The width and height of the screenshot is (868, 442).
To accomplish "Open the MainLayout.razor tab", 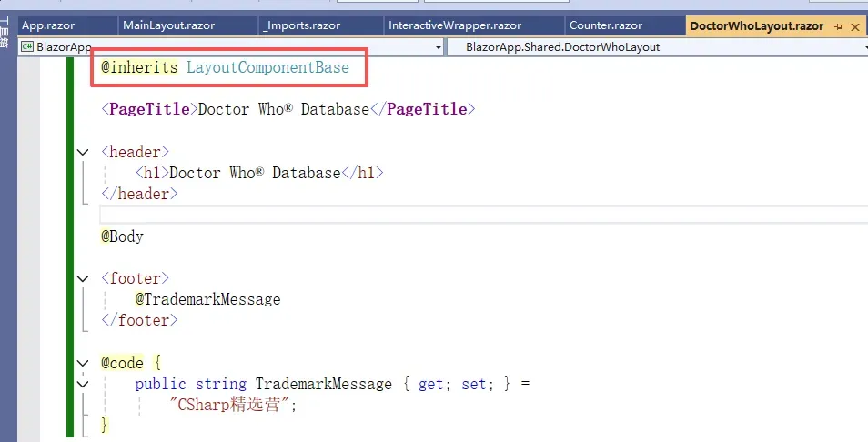I will [169, 25].
